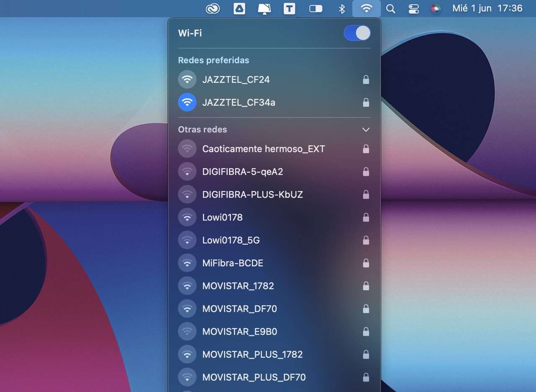This screenshot has width=536, height=392.
Task: Click the Google Drive menu bar icon
Action: [x=239, y=8]
